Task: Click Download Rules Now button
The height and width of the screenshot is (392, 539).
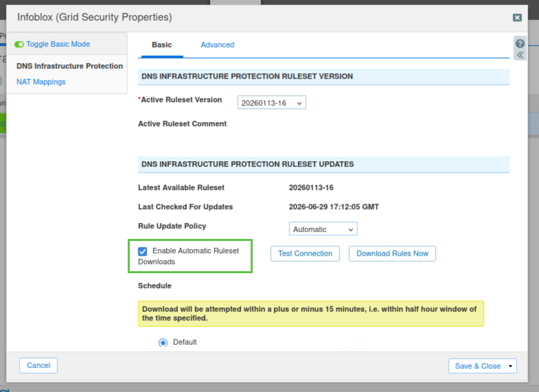Action: (392, 254)
